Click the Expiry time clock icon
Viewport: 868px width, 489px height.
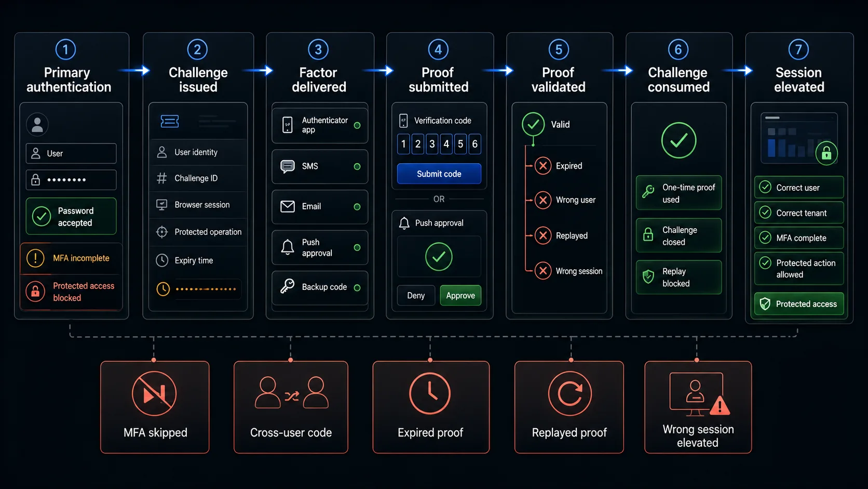162,260
